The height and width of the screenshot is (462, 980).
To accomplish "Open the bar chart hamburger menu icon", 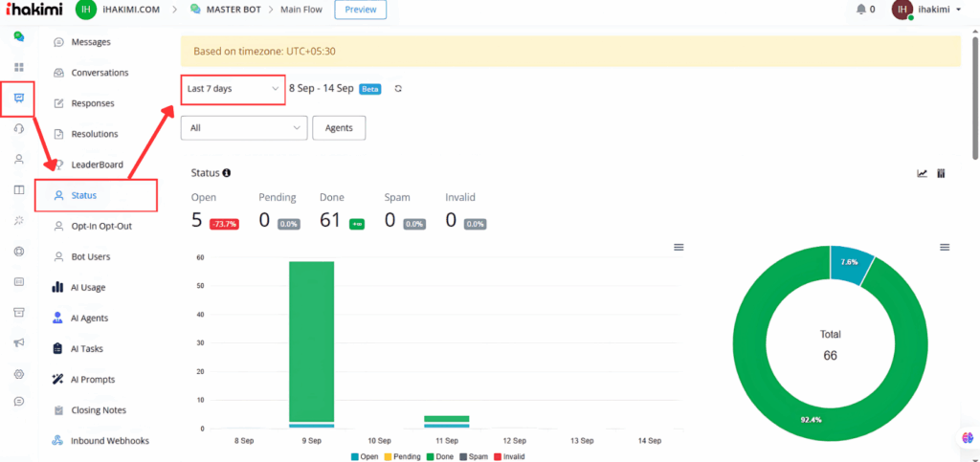I will (x=679, y=247).
